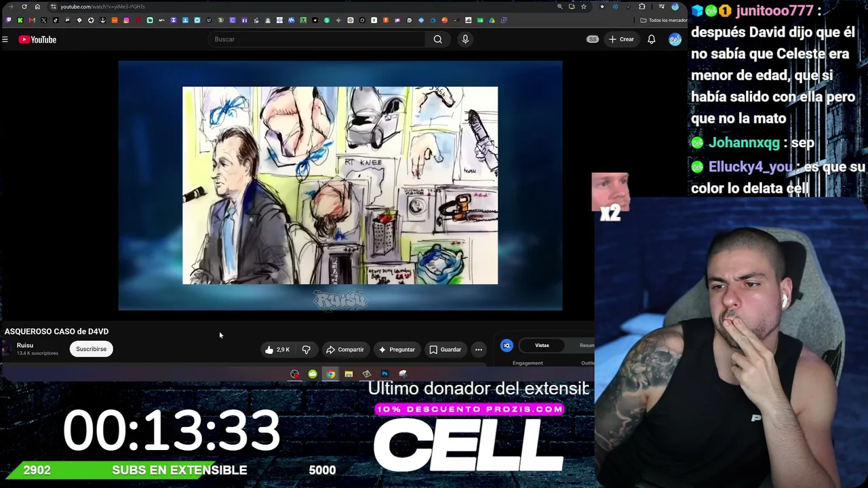Image resolution: width=868 pixels, height=488 pixels.
Task: Subscribe to Ruisu with Suscribirse
Action: click(x=91, y=349)
